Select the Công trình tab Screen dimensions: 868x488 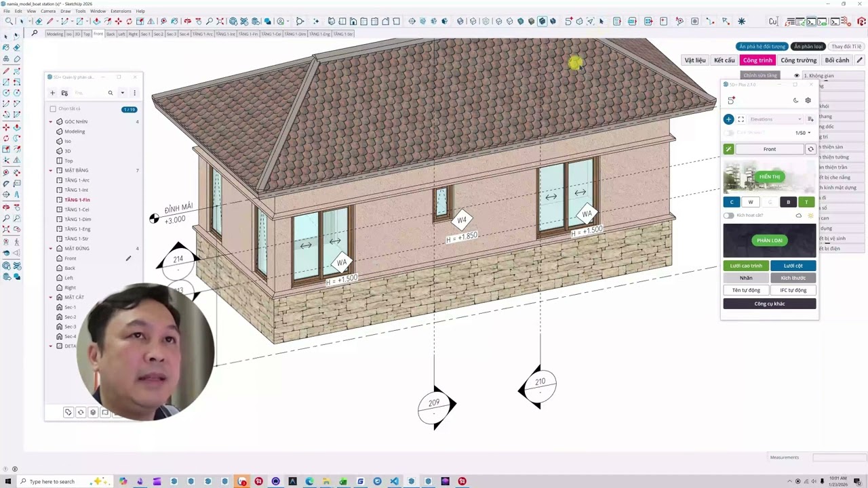click(757, 60)
